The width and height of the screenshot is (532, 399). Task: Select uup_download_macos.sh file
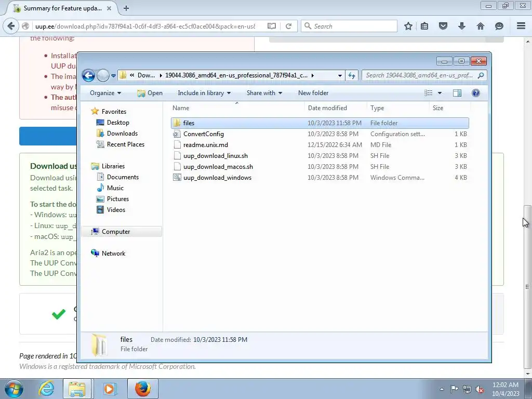tap(320, 167)
